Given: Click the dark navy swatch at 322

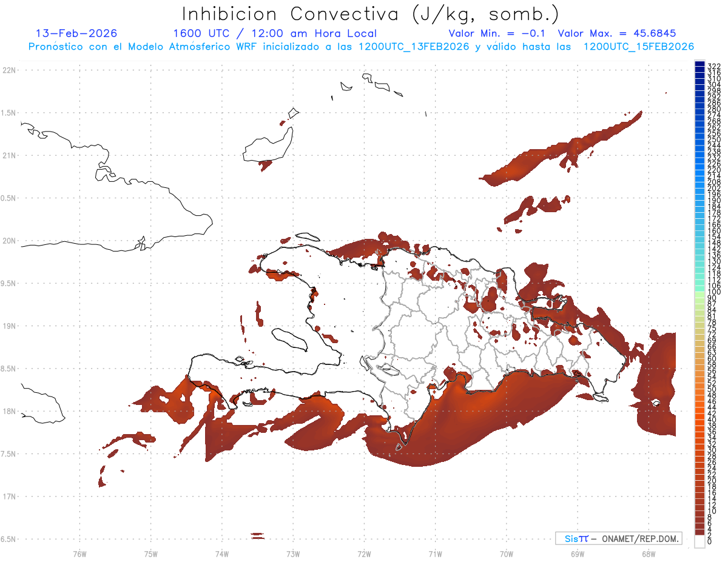Looking at the screenshot, I should click(699, 63).
